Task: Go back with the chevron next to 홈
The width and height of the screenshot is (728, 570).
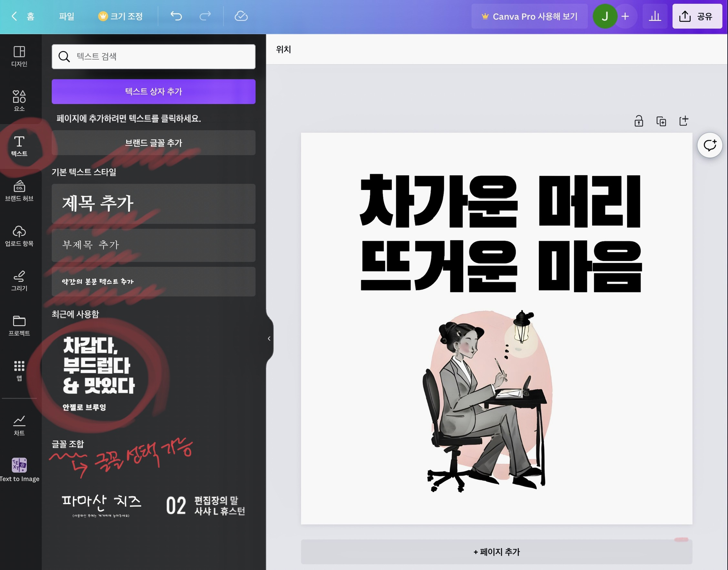Action: (14, 16)
